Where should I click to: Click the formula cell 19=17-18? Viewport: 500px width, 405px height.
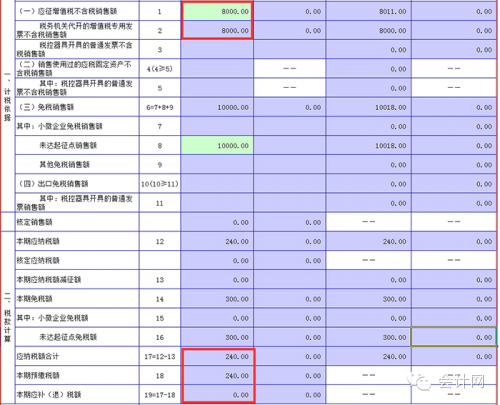click(160, 395)
